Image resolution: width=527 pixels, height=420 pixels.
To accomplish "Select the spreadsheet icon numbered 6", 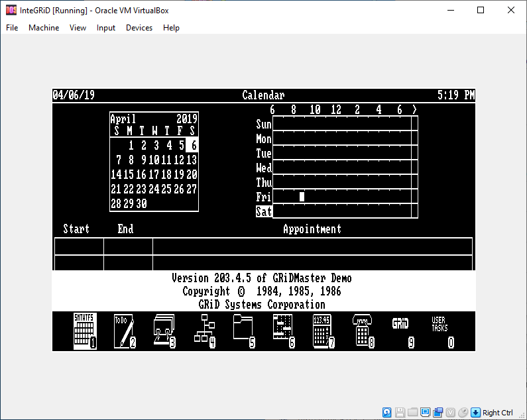I will (x=283, y=331).
